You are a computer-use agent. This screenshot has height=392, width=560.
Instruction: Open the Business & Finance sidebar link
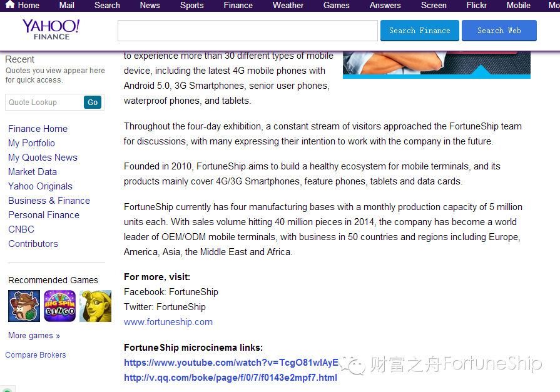click(x=49, y=201)
